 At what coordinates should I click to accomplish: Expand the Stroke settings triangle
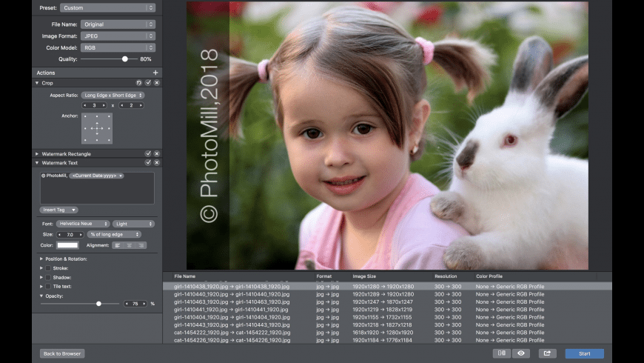pos(41,268)
